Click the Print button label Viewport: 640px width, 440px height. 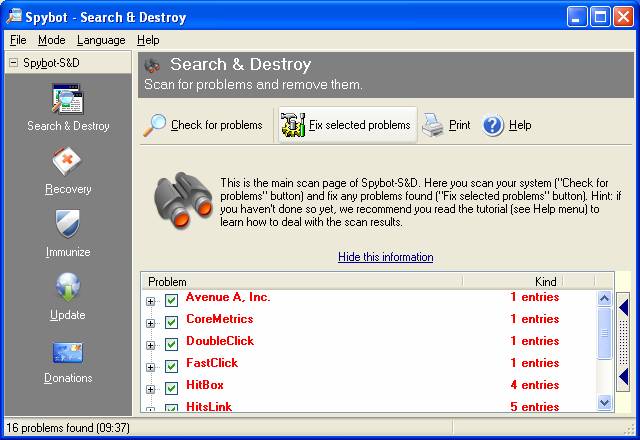(460, 125)
